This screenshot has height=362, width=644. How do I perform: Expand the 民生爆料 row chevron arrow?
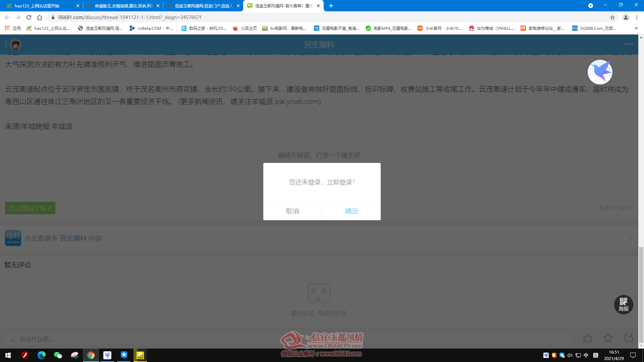pyautogui.click(x=630, y=238)
